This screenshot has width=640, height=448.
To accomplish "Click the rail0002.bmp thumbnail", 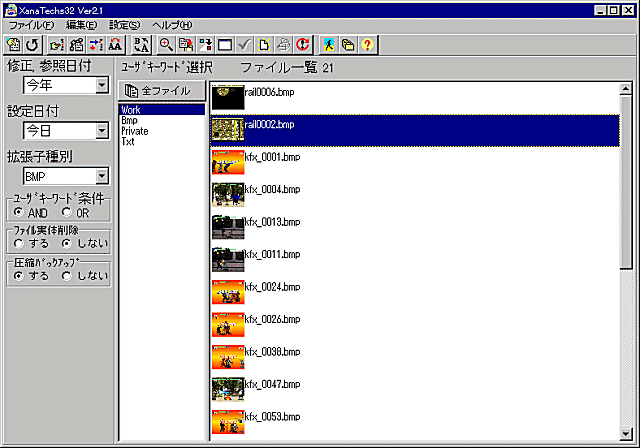I will [228, 130].
